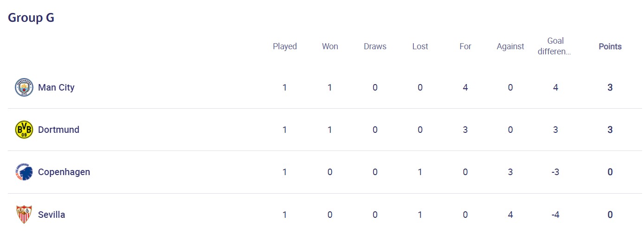Click the Sevilla club badge
Screen dimensions: 644x235
[x=24, y=215]
